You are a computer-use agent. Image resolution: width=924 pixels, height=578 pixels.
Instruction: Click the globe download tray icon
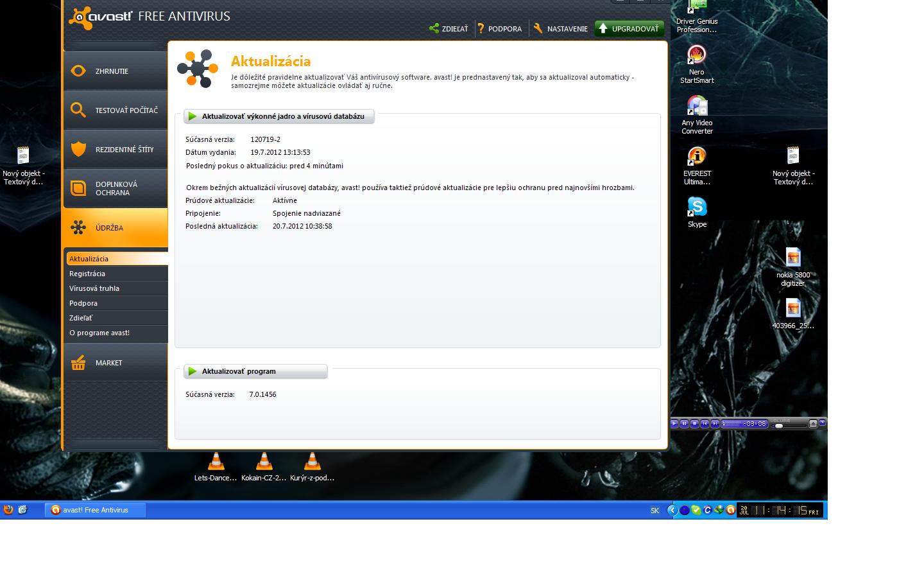[x=719, y=511]
